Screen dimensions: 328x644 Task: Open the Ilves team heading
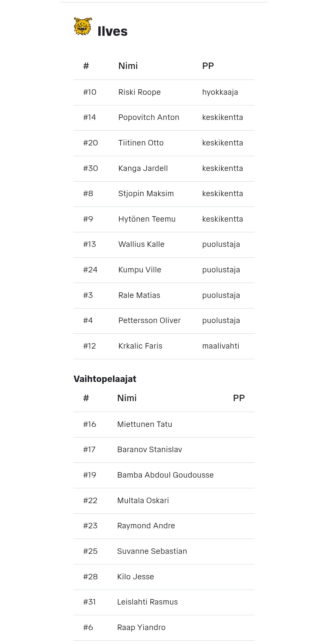coord(112,32)
